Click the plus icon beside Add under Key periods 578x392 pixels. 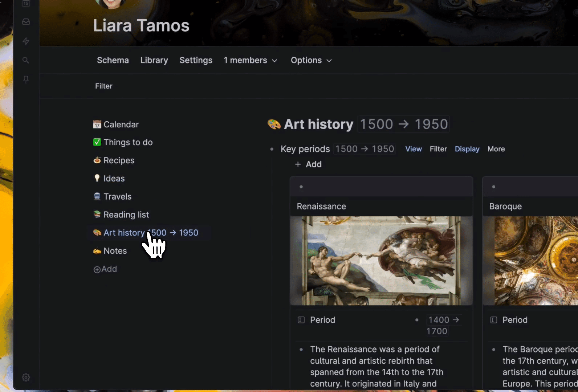click(x=298, y=164)
